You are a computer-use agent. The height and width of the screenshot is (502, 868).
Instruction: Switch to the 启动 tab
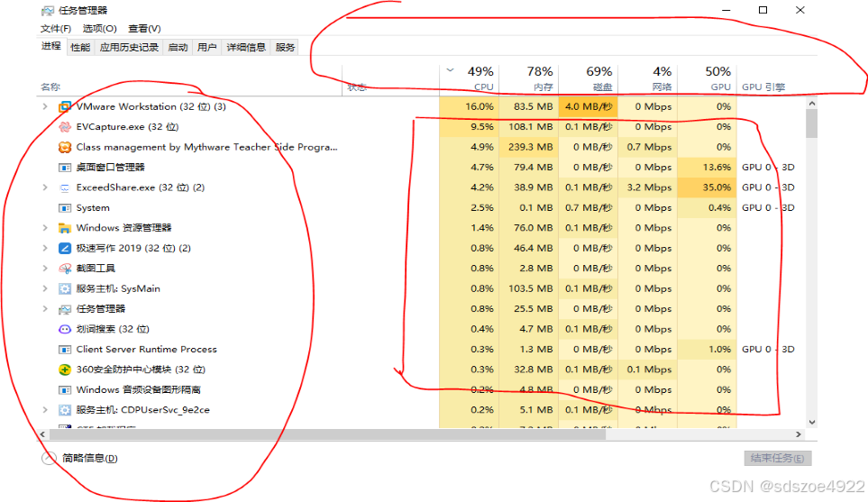pos(178,48)
